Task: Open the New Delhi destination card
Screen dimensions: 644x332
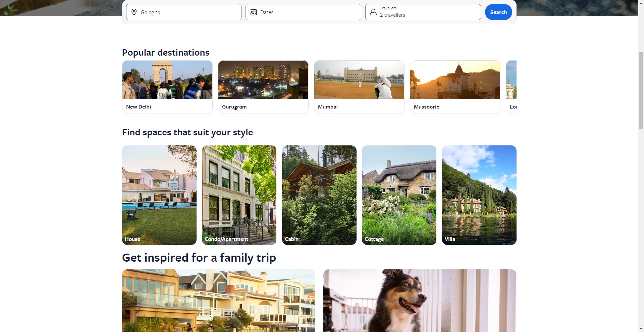Action: coord(167,87)
